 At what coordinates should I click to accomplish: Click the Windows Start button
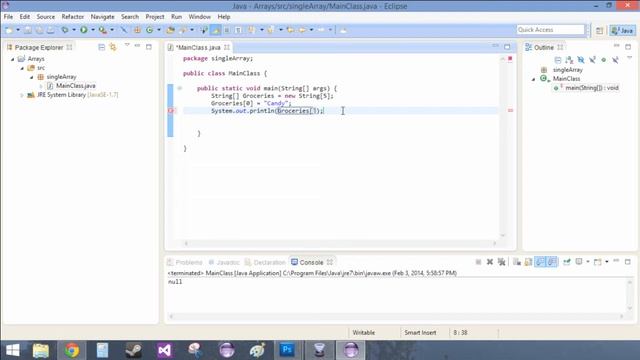click(x=13, y=350)
